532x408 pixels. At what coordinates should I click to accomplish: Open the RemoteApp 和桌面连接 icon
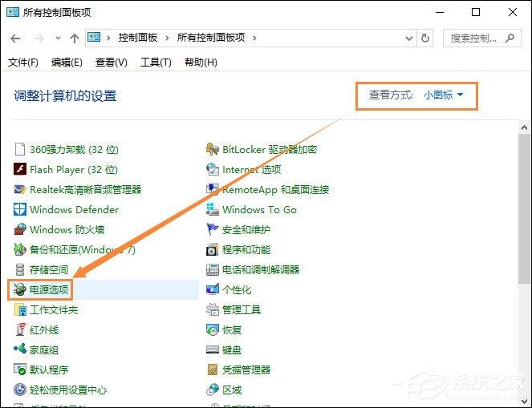click(213, 189)
